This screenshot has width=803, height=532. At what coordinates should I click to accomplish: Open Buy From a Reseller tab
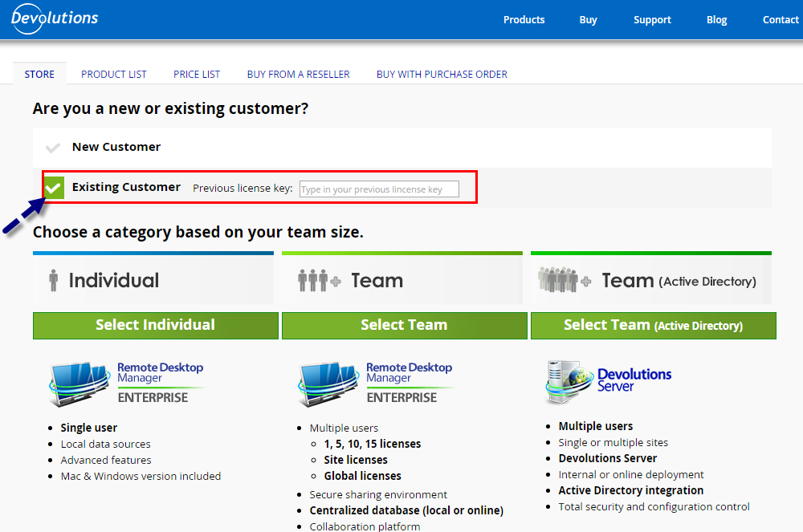coord(298,74)
